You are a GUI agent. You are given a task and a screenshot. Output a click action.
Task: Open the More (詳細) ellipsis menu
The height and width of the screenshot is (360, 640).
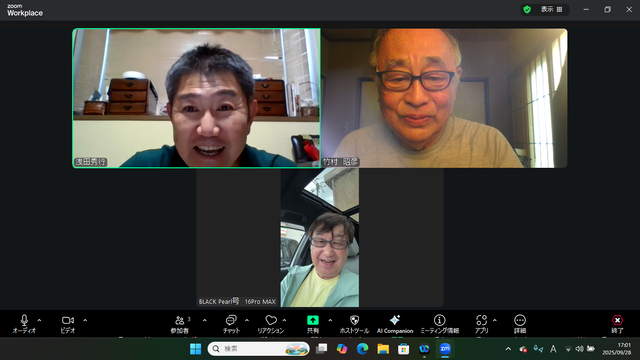pyautogui.click(x=520, y=320)
